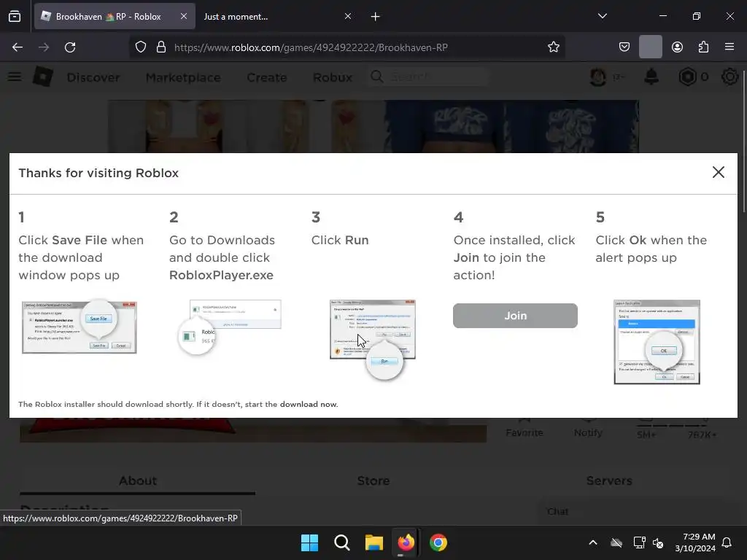Viewport: 747px width, 560px height.
Task: Open the Roblox navigation hamburger menu
Action: (15, 77)
